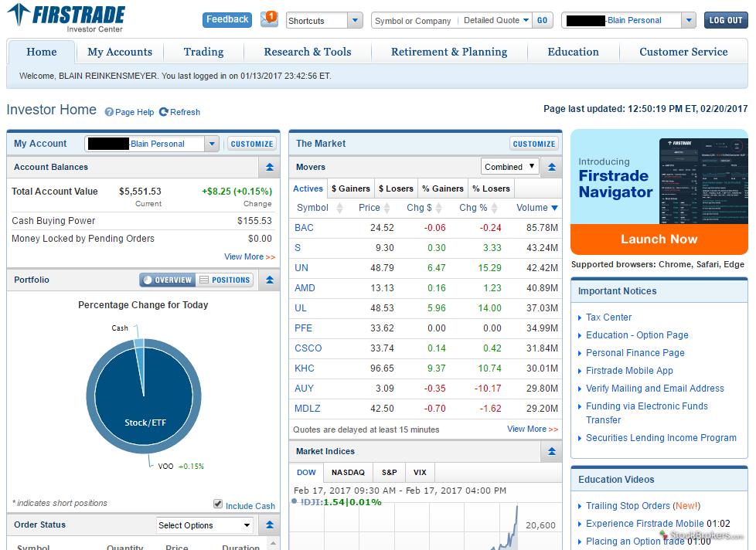The height and width of the screenshot is (550, 756).
Task: Select the % Losers tab
Action: 491,188
